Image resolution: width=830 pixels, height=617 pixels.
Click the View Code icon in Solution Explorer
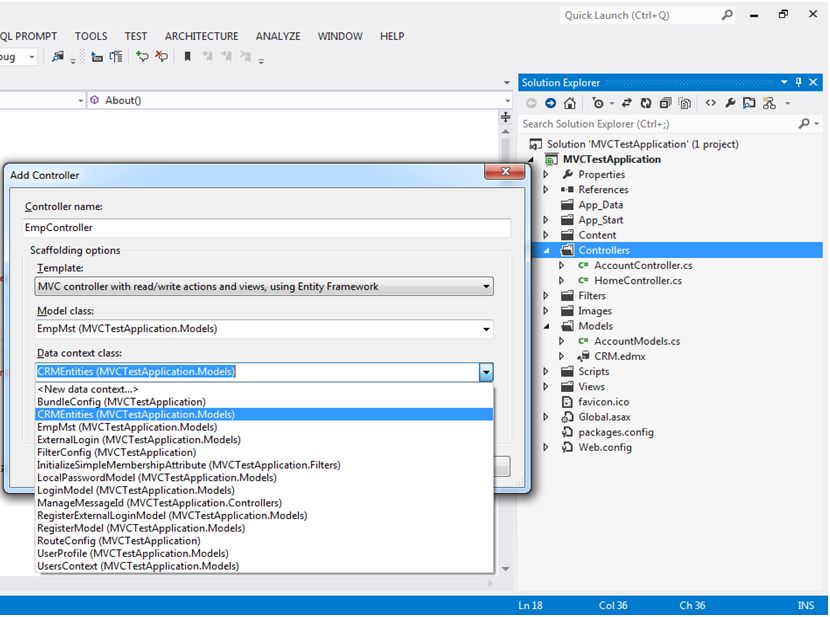tap(710, 103)
